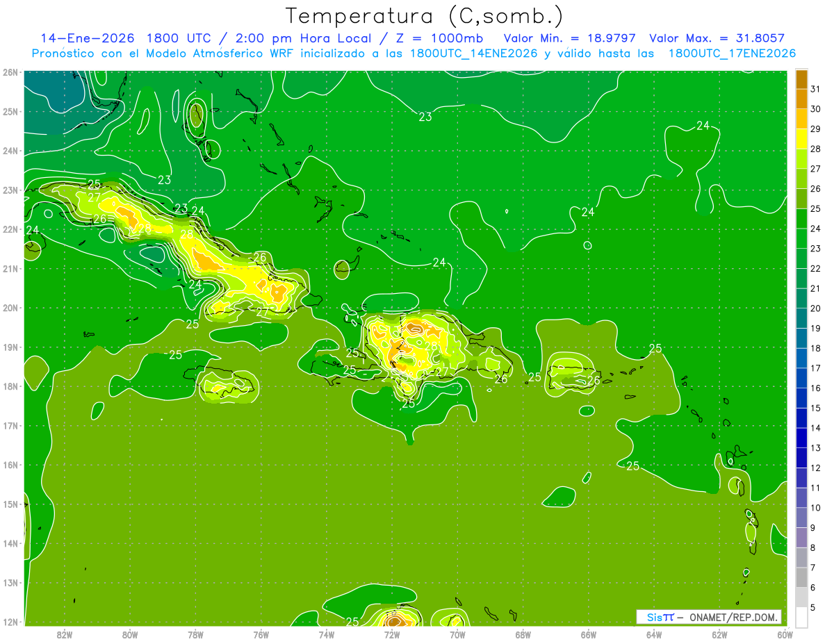Click the 14N latitude axis label
The image size is (834, 644).
(10, 543)
